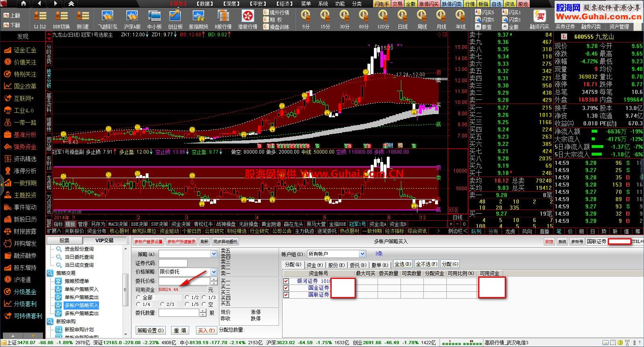Open the 创业板 board icon
644x347 pixels.
(175, 19)
